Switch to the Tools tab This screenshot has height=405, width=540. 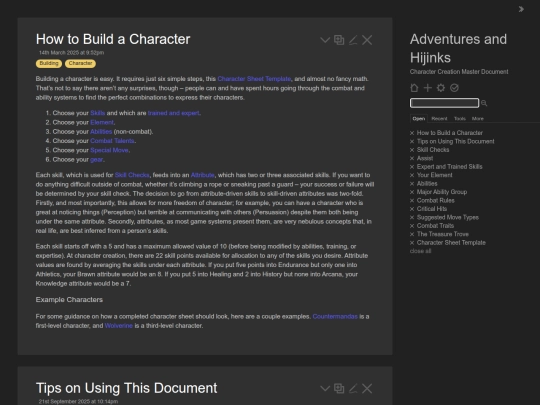(x=460, y=118)
